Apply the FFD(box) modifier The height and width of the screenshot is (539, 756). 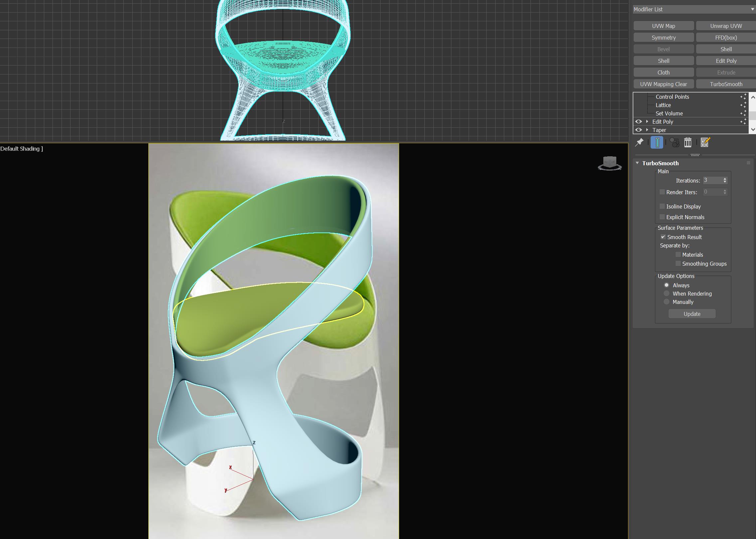726,38
